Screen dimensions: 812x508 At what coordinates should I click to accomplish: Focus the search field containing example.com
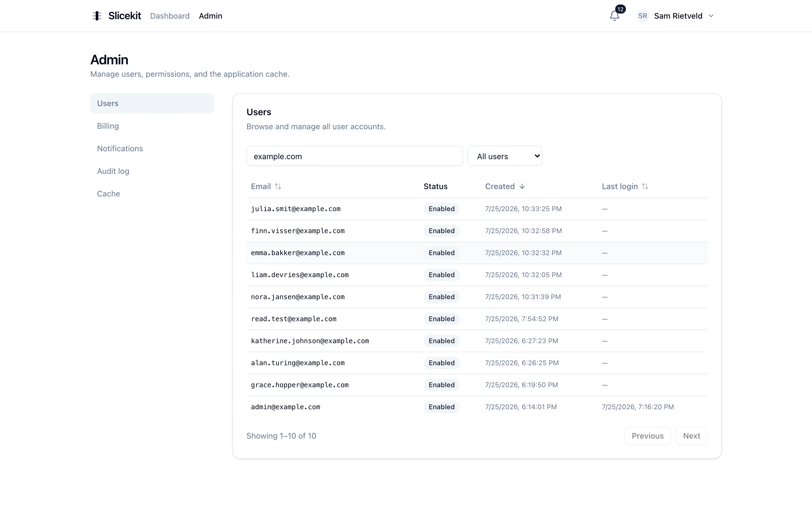[354, 156]
